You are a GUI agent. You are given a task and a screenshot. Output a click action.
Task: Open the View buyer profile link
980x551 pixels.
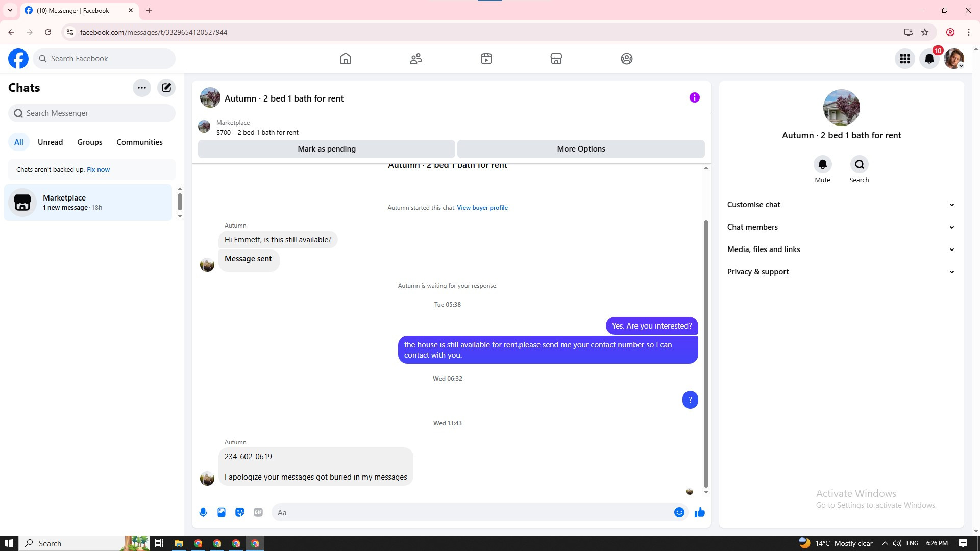pyautogui.click(x=482, y=208)
